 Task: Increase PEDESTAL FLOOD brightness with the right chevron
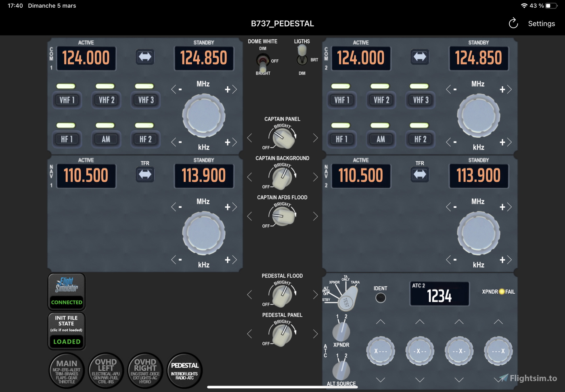(315, 295)
